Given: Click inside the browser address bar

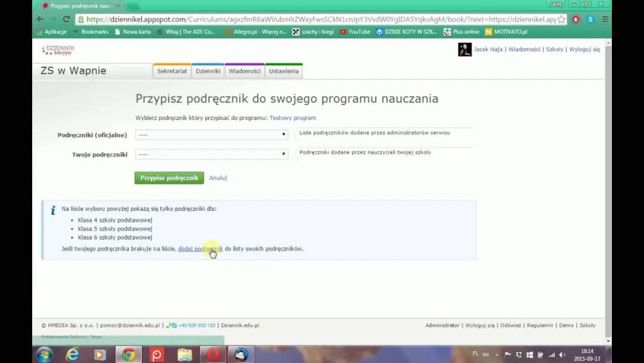Looking at the screenshot, I should click(x=298, y=19).
